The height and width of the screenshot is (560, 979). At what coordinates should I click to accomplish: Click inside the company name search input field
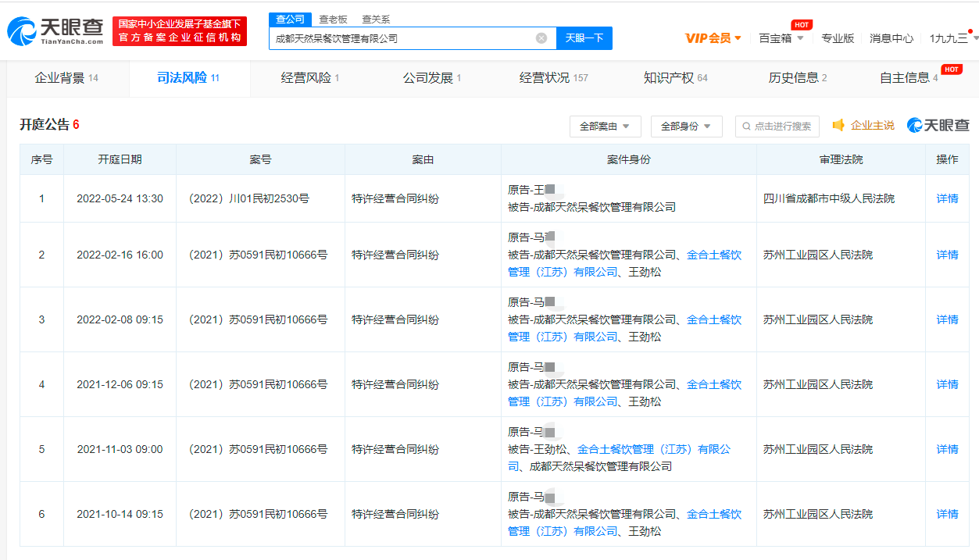tap(391, 37)
